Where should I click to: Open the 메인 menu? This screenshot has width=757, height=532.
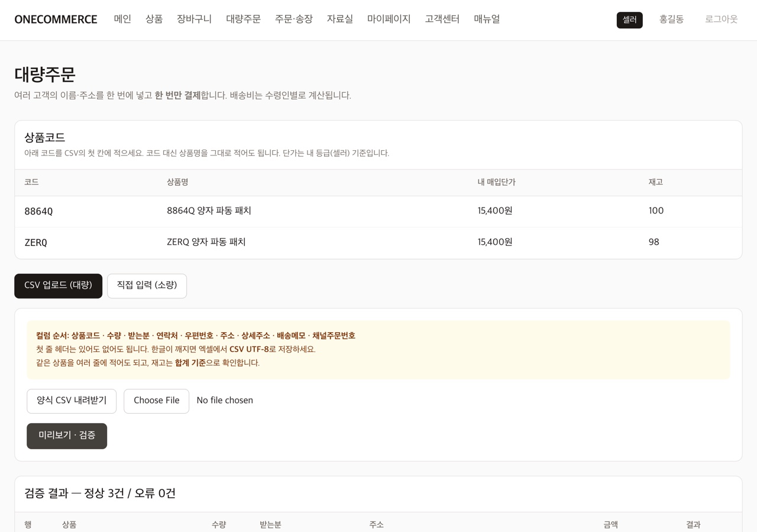(x=122, y=19)
